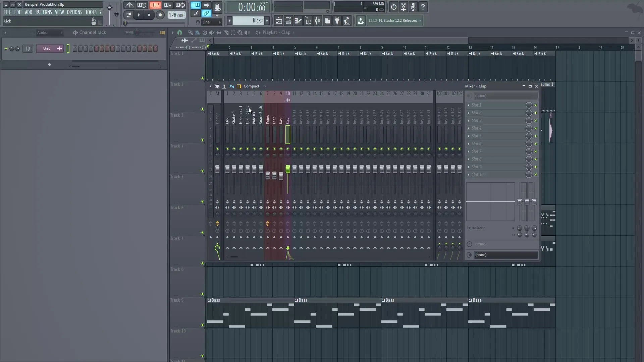This screenshot has width=644, height=362.
Task: Select the mute tool in the playlist toolbar
Action: tap(212, 33)
